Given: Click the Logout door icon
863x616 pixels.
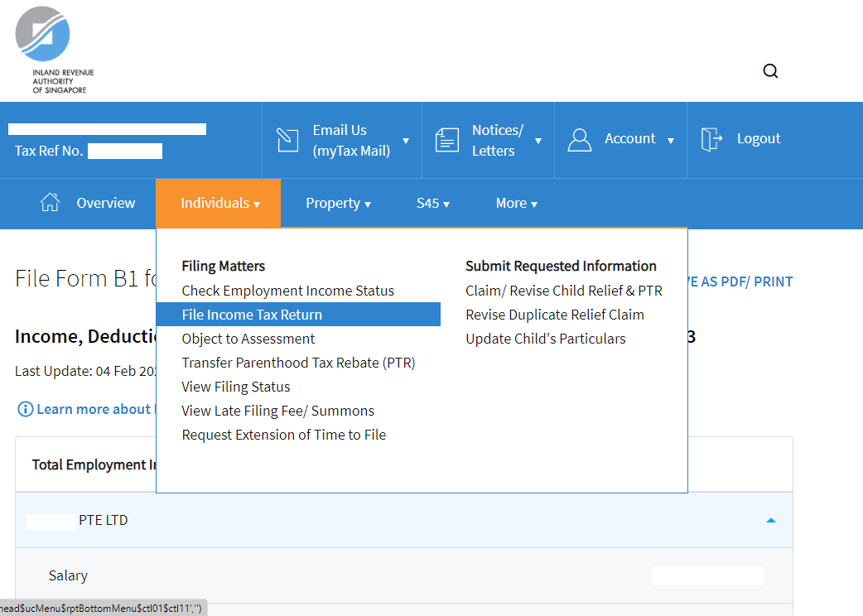Looking at the screenshot, I should [x=711, y=139].
